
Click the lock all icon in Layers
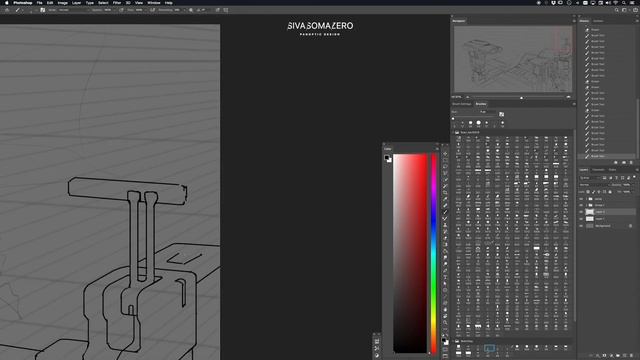click(610, 192)
